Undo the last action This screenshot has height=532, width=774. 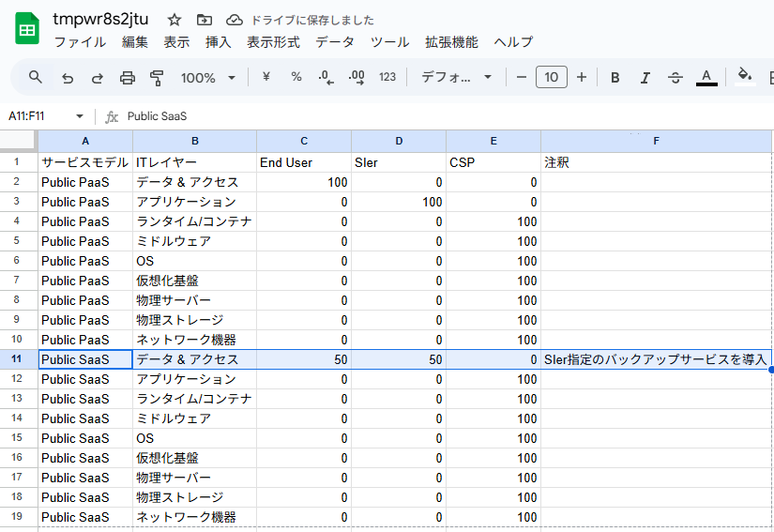click(x=68, y=78)
